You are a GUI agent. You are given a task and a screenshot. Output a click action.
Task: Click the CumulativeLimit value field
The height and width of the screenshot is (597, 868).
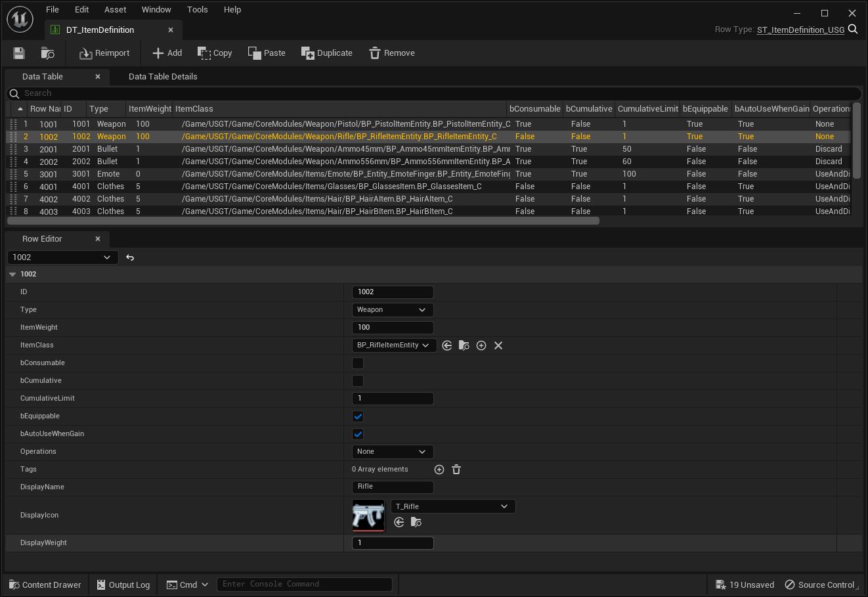coord(393,399)
